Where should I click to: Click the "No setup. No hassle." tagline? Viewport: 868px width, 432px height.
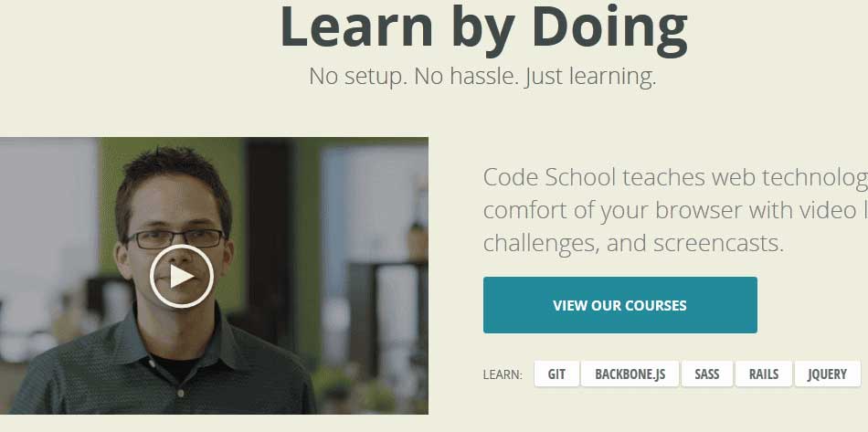pos(414,76)
